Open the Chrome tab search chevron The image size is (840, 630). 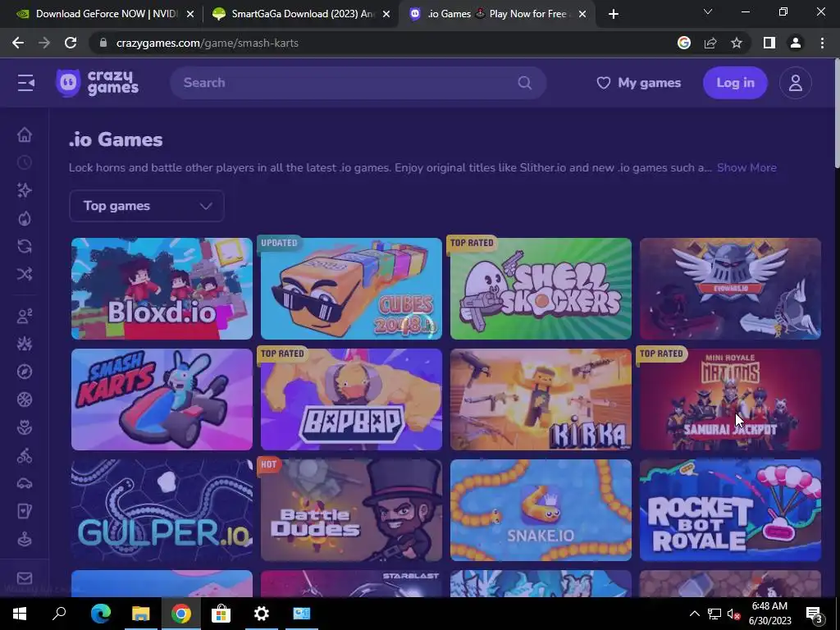708,11
